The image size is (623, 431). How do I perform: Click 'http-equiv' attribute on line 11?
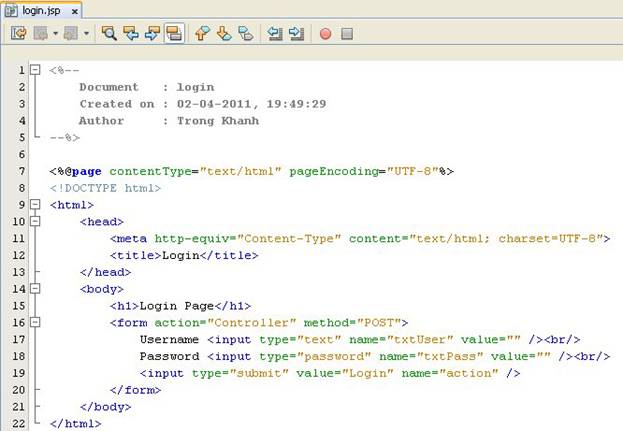(192, 238)
